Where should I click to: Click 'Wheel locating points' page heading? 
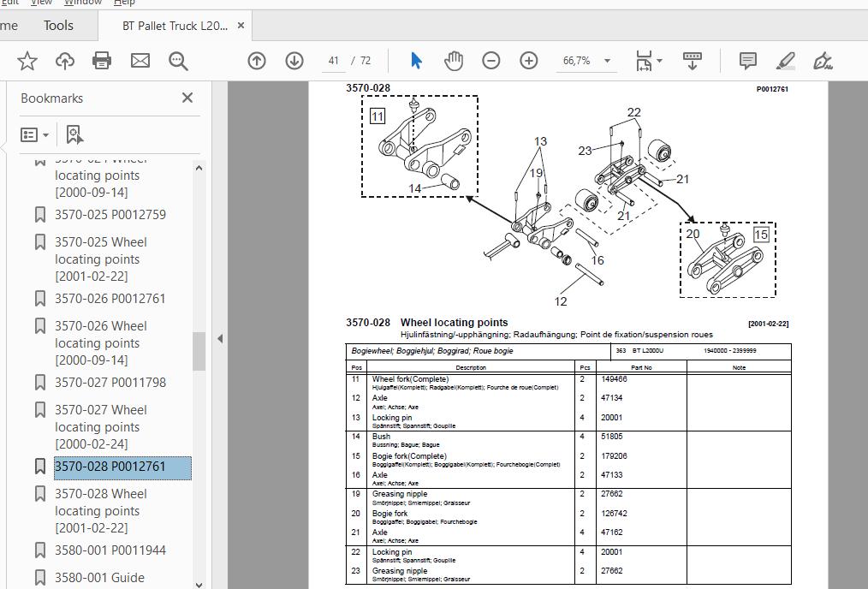point(454,322)
